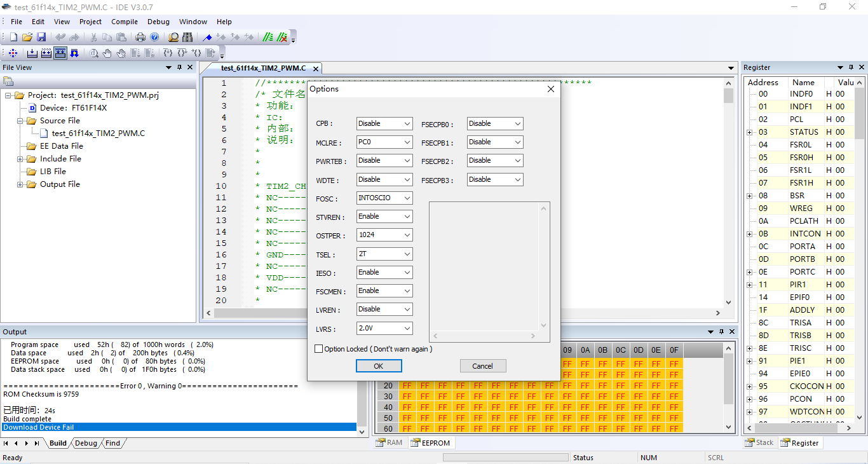The image size is (868, 464).
Task: Confirm options with OK button
Action: [x=379, y=365]
